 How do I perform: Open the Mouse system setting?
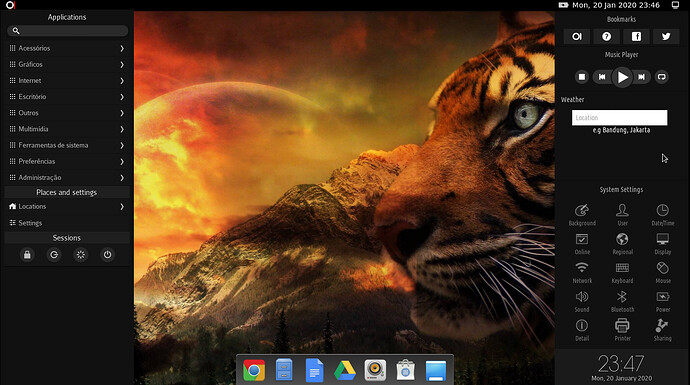coord(663,272)
